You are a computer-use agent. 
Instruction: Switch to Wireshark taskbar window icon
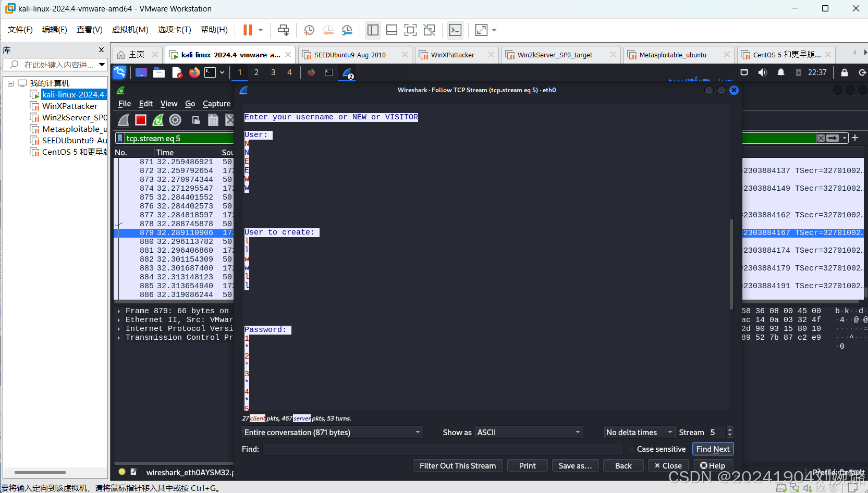pos(347,73)
